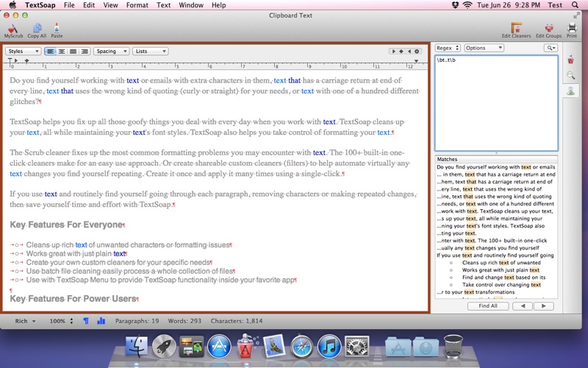Open the TextSoap application menu
This screenshot has width=588, height=368.
pyautogui.click(x=40, y=5)
